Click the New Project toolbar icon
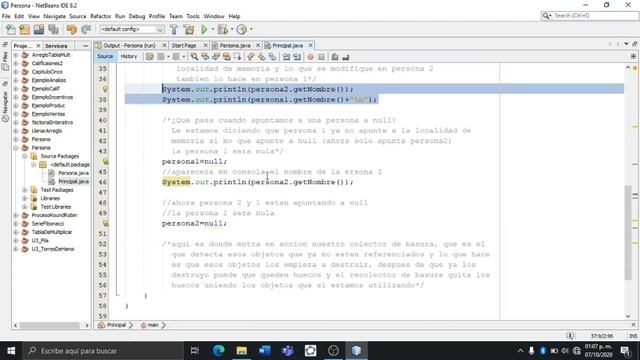This screenshot has width=640, height=360. pos(25,29)
